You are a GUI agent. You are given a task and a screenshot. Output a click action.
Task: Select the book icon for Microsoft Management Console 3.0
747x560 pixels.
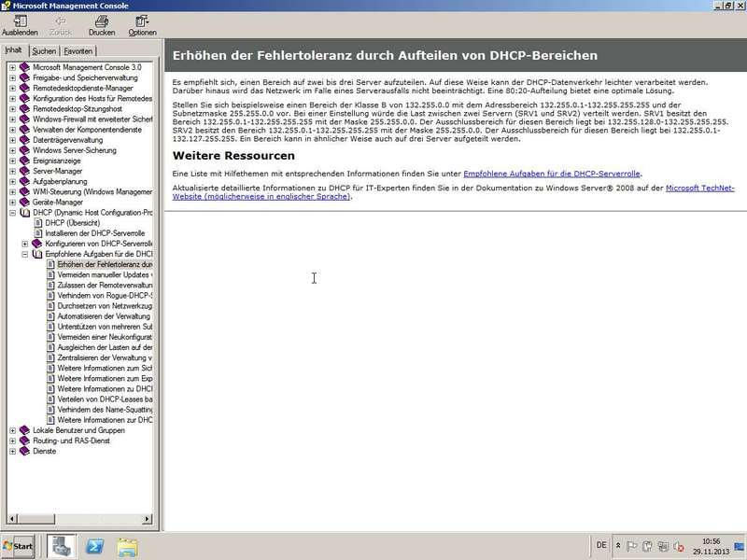(25, 67)
